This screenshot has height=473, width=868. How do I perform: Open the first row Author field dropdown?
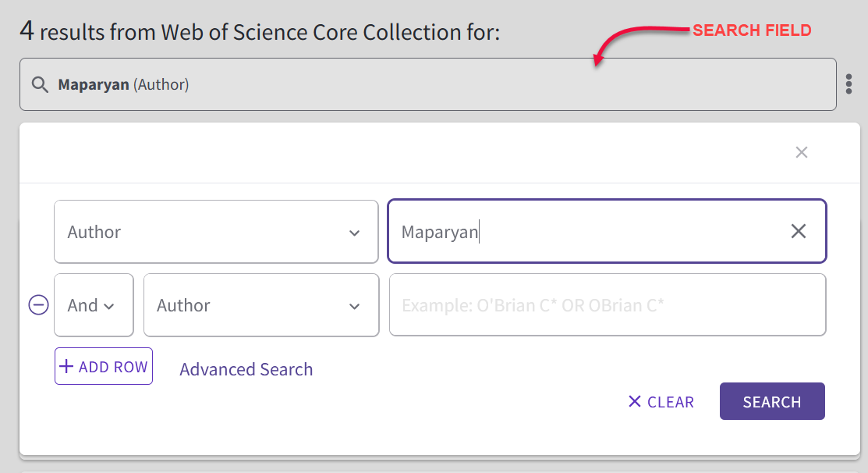[216, 232]
